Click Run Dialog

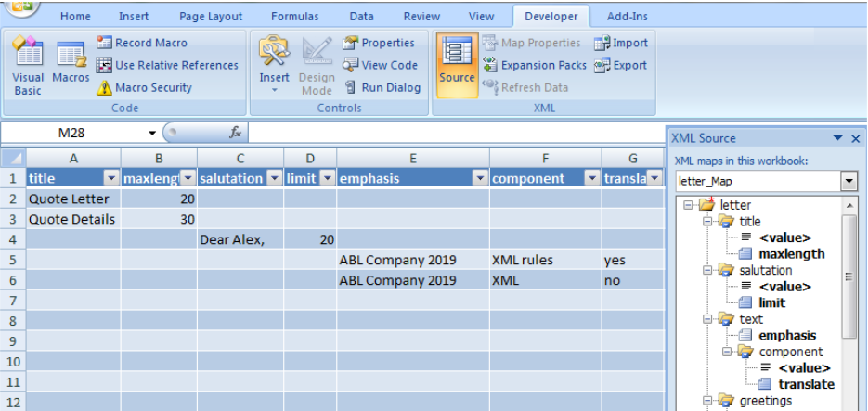[x=382, y=87]
